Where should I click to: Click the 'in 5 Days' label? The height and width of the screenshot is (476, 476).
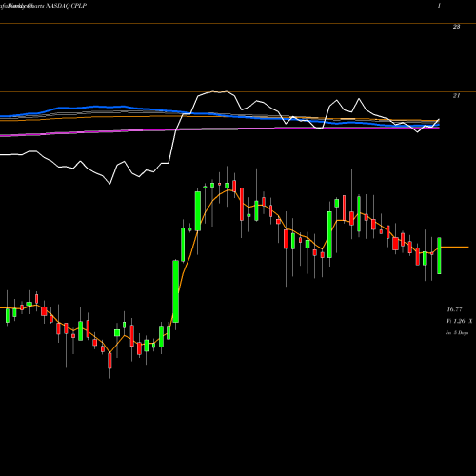click(x=457, y=333)
